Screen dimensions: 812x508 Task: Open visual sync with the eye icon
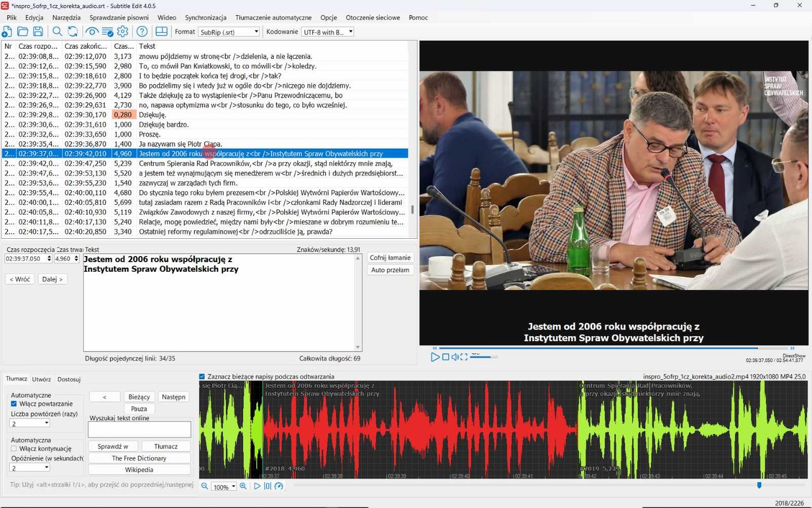coord(92,31)
